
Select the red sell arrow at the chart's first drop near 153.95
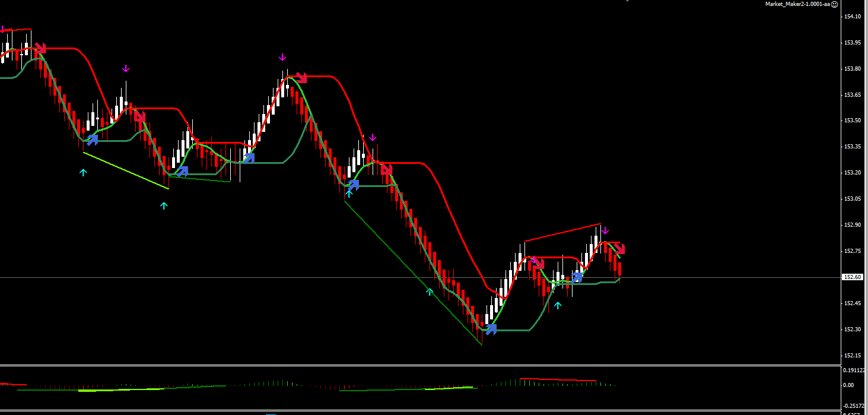click(x=40, y=48)
